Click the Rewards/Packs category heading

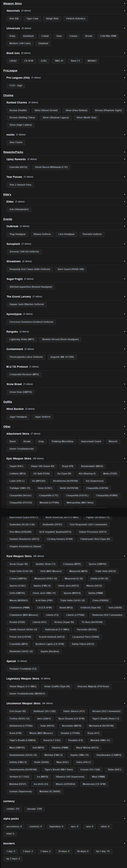point(13,152)
